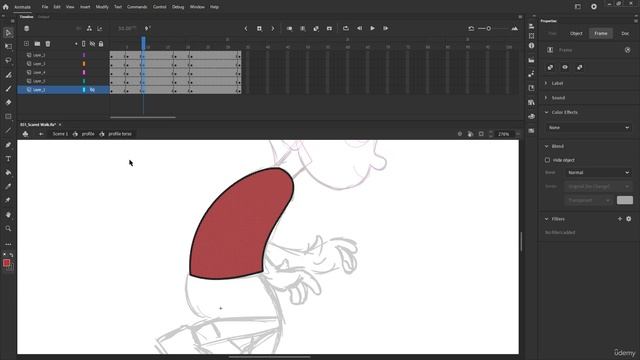Screen dimensions: 640x360
Task: Toggle outline for all layers header icon
Action: [x=84, y=44]
